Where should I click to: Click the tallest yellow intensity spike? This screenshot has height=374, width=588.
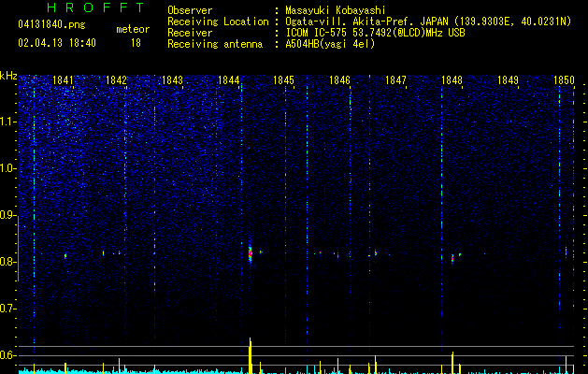(251, 355)
